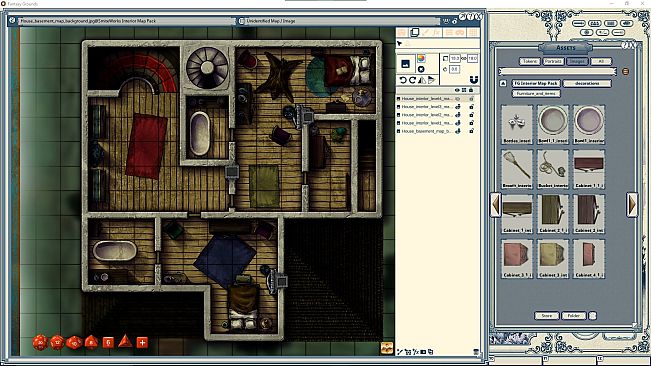651x366 pixels.
Task: Select the Broom asset thumbnail
Action: 517,169
